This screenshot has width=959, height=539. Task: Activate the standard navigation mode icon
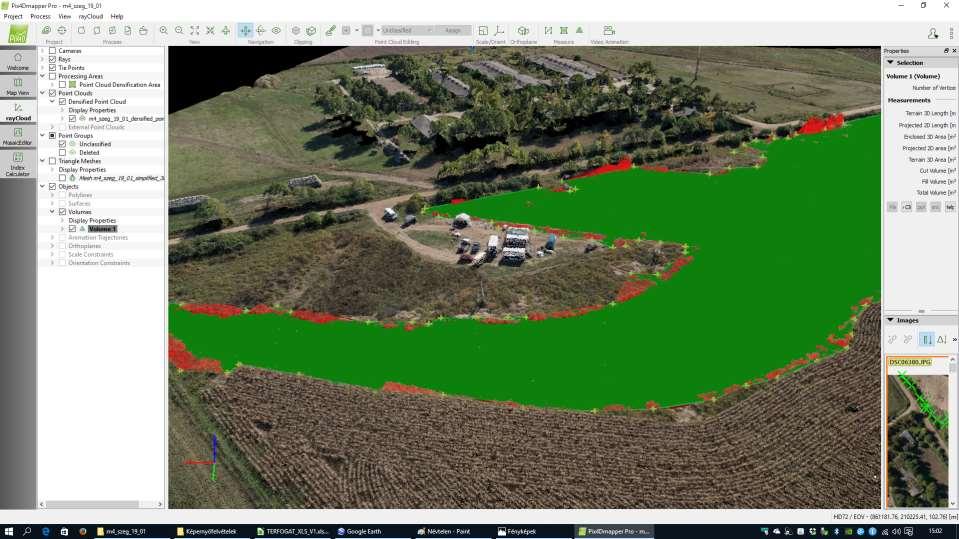pos(245,31)
